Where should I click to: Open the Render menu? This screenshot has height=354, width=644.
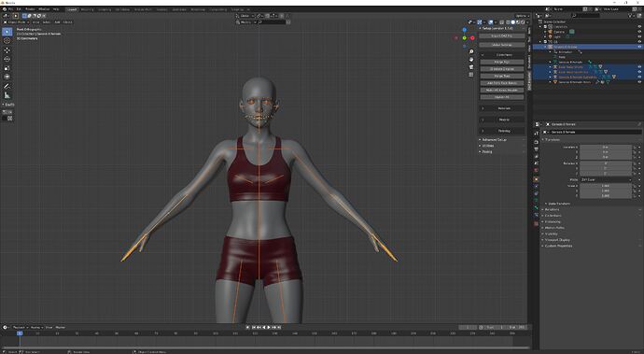coord(30,9)
